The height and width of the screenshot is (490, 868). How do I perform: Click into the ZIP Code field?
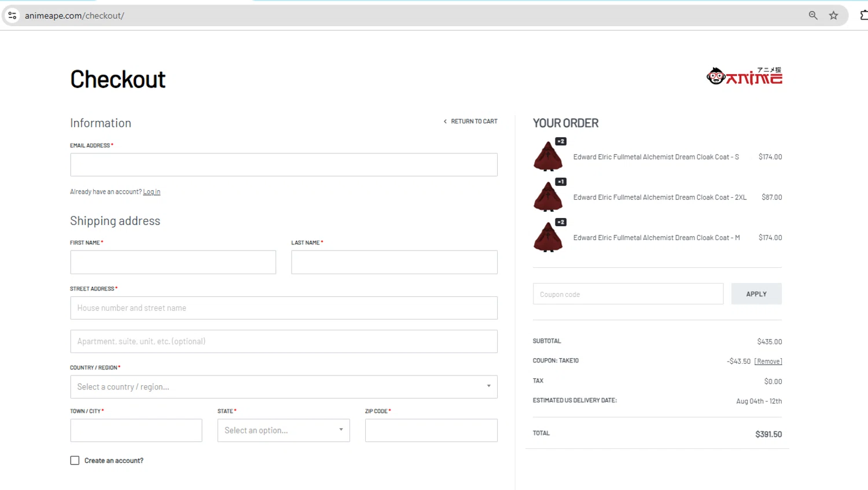point(431,430)
